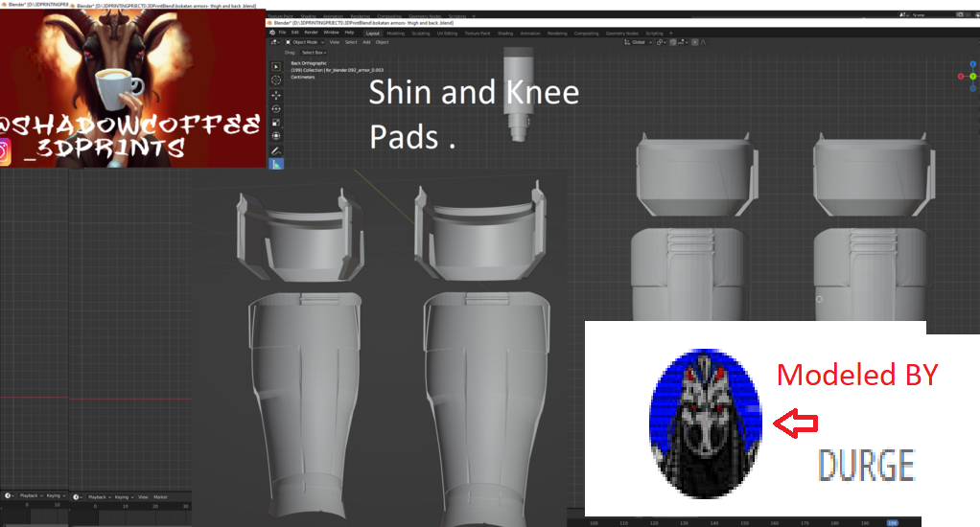
Task: Click the DURGE name text
Action: click(866, 465)
